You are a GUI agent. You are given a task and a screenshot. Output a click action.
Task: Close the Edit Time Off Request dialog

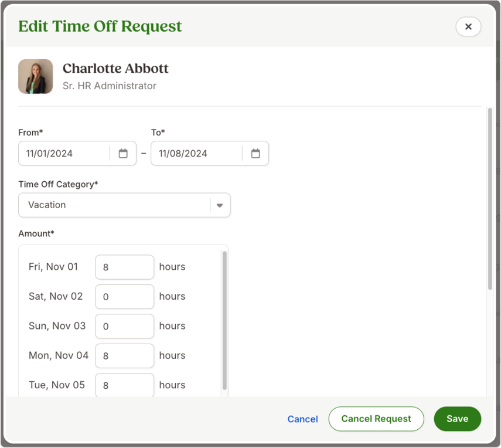click(x=468, y=26)
